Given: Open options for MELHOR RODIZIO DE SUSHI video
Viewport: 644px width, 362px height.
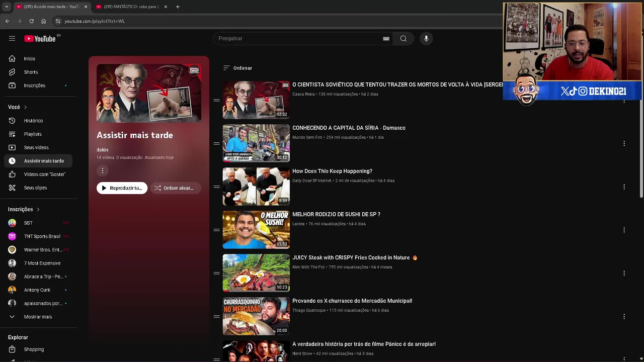Looking at the screenshot, I should click(x=624, y=230).
